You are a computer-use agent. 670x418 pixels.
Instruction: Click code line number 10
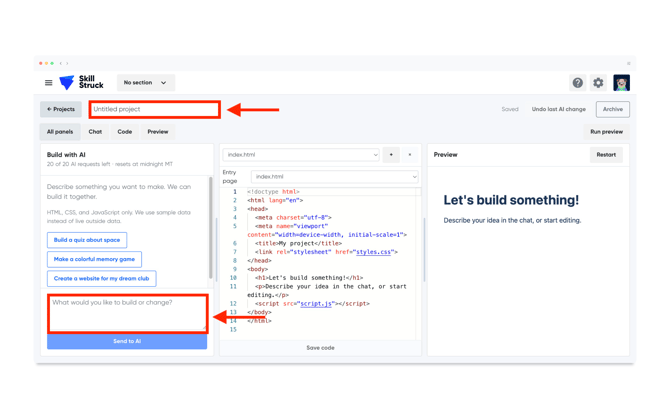point(233,278)
